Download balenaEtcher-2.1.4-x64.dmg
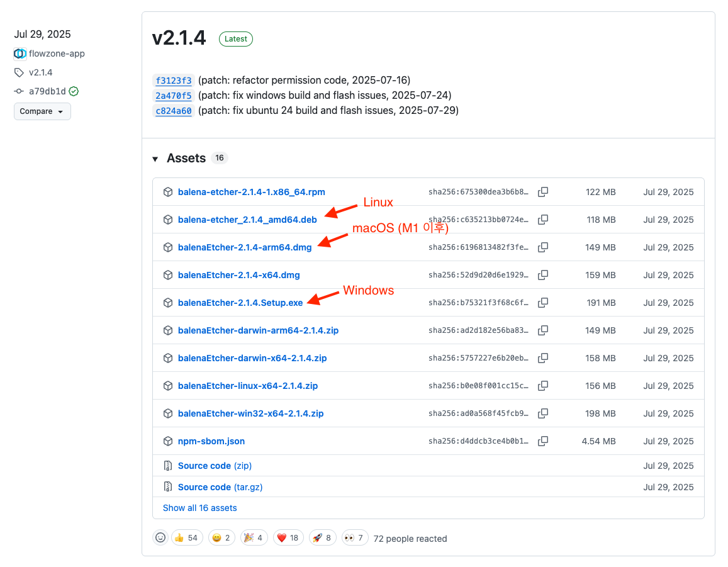Image resolution: width=728 pixels, height=567 pixels. (x=238, y=275)
